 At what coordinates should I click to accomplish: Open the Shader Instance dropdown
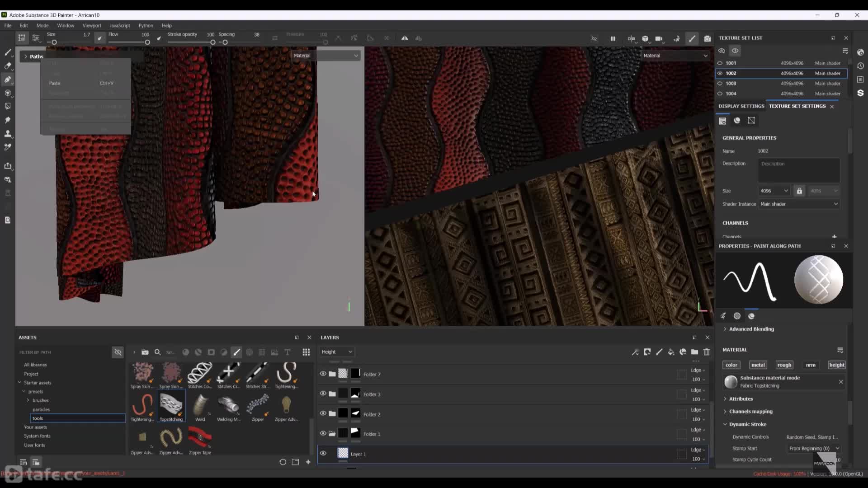[x=799, y=204]
